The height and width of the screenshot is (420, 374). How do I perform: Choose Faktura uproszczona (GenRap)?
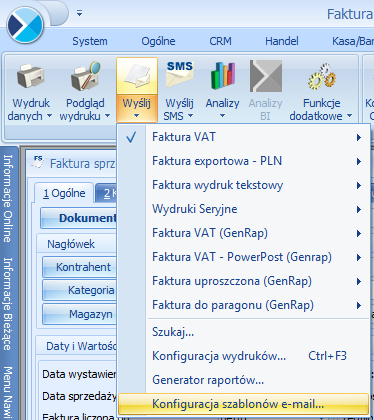[243, 281]
